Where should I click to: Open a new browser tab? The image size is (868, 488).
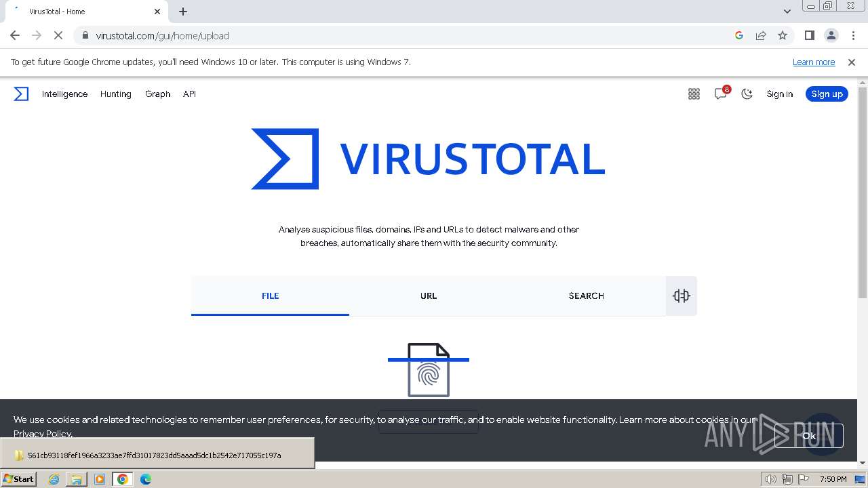183,12
